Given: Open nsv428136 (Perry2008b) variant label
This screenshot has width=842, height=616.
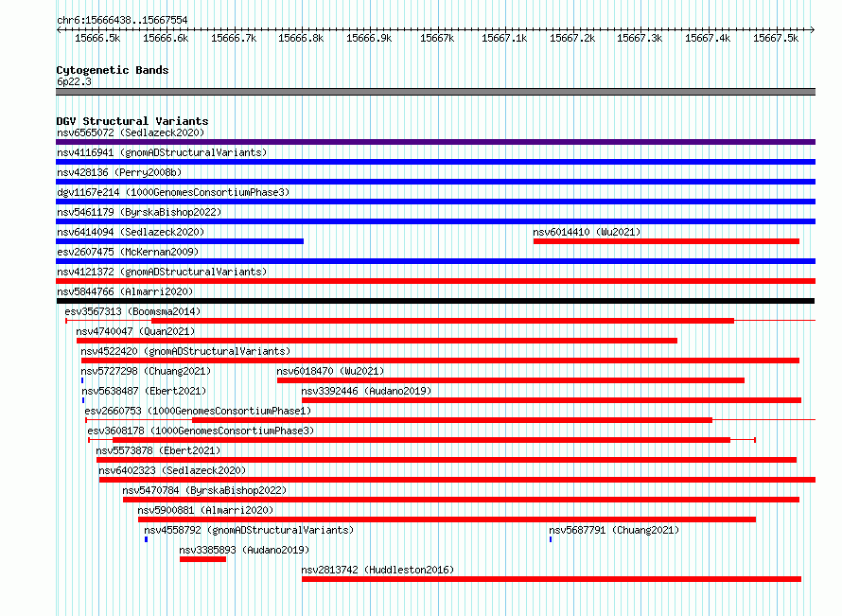Looking at the screenshot, I should pyautogui.click(x=119, y=172).
